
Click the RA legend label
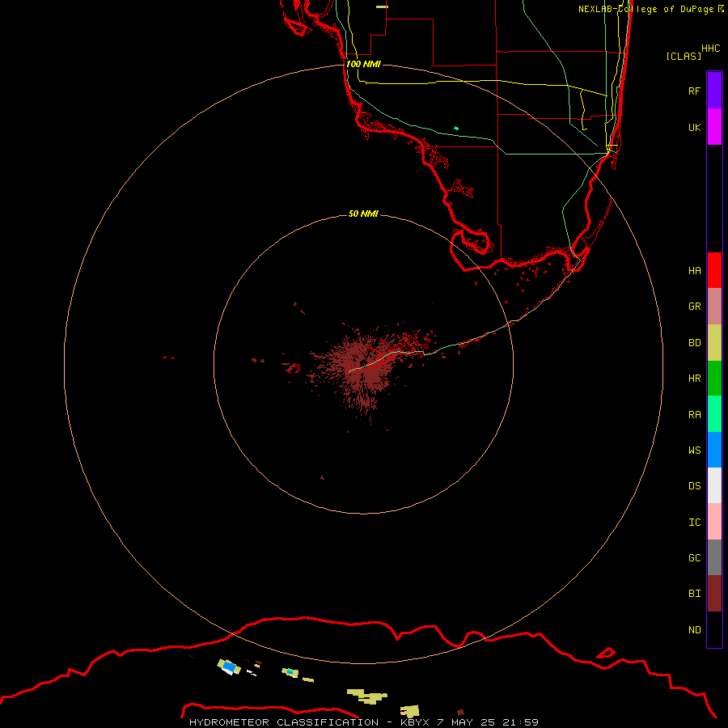click(694, 415)
